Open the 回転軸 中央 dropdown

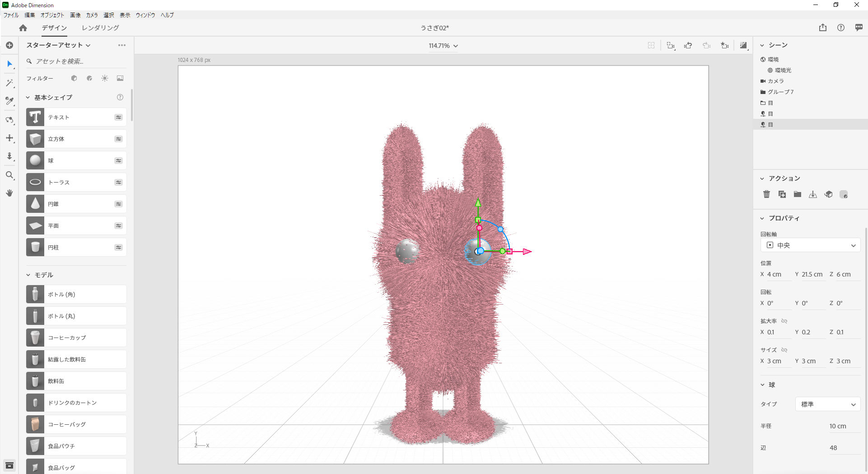810,245
